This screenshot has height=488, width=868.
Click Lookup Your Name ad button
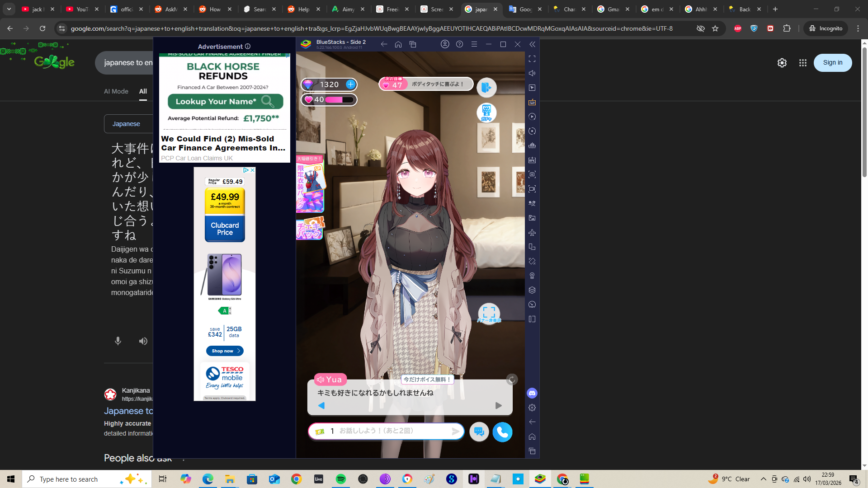point(225,101)
